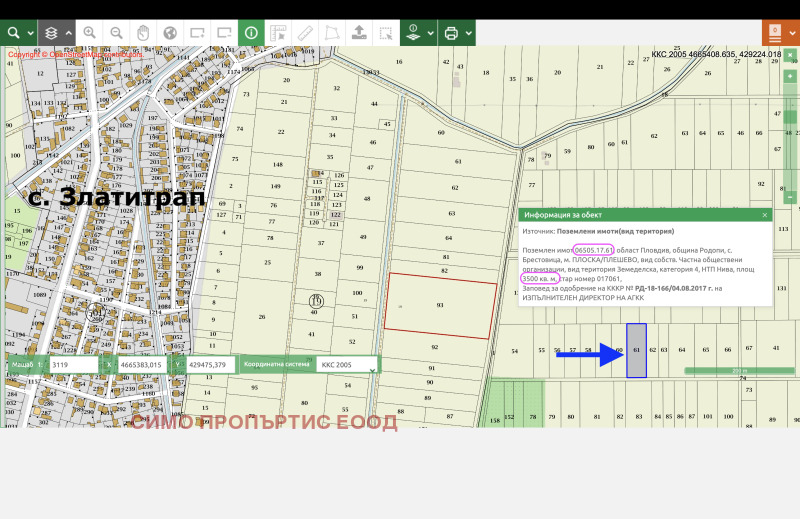
Task: Open the map layers panel
Action: click(50, 33)
